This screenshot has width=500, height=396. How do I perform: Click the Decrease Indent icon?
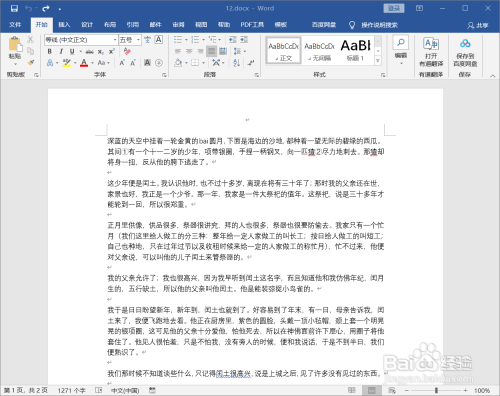tap(233, 40)
